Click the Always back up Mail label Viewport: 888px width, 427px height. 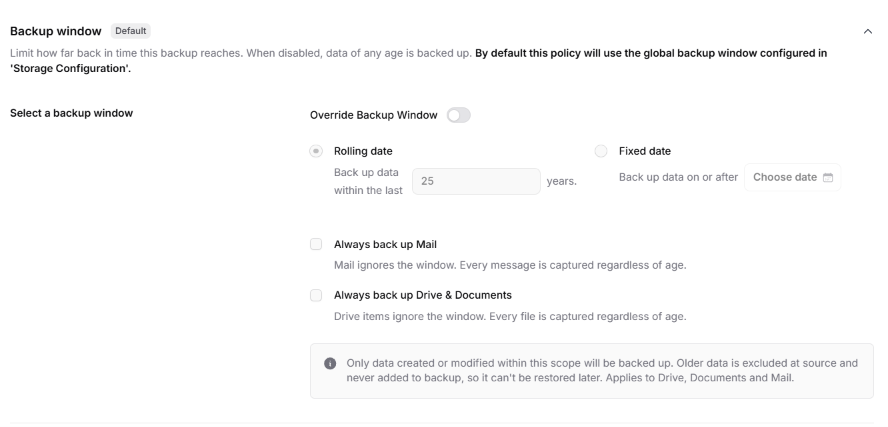(385, 245)
